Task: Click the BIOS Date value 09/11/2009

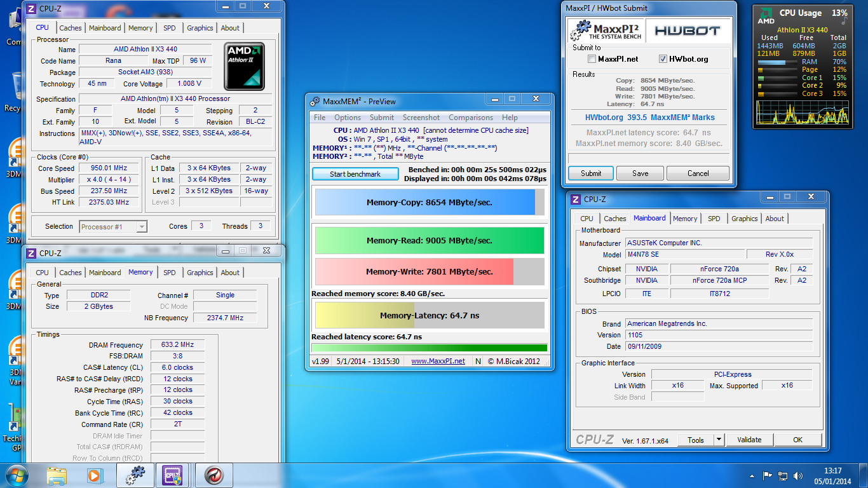Action: [719, 346]
